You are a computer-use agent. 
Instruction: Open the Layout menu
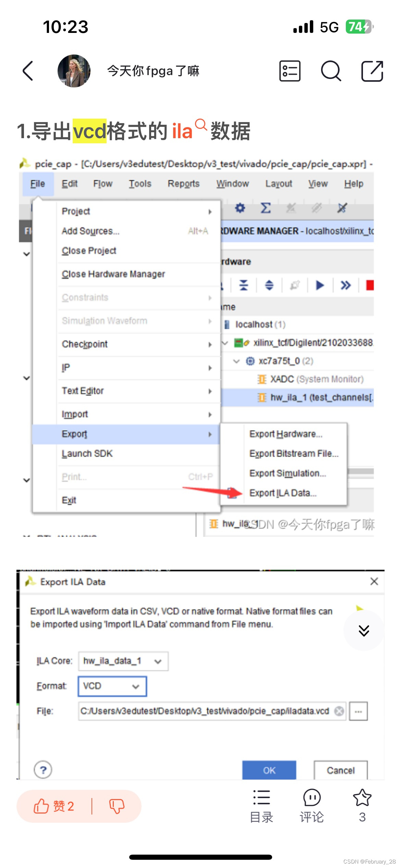coord(279,184)
